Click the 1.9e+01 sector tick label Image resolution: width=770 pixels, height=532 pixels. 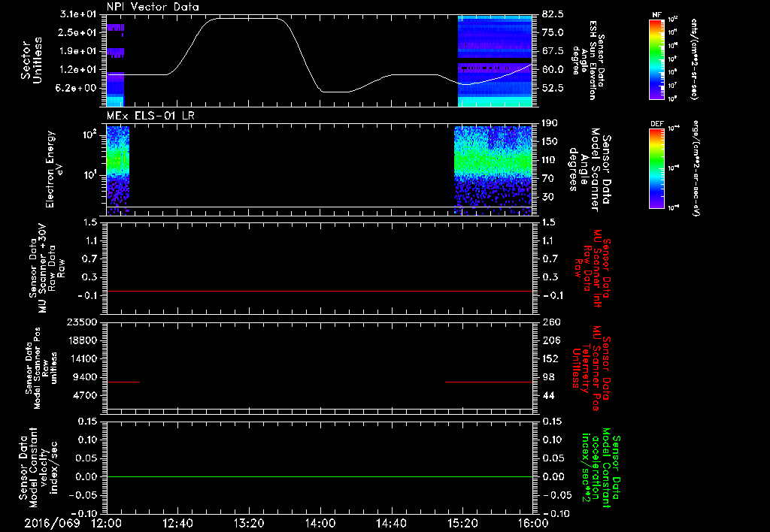pos(77,51)
